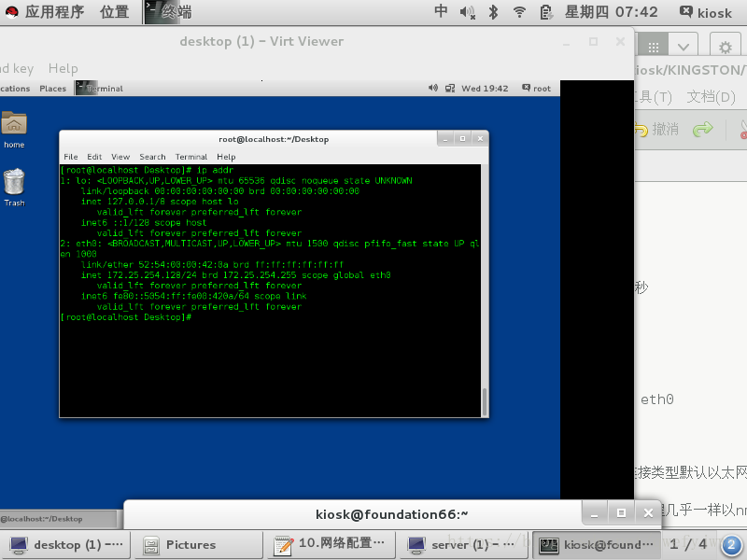This screenshot has height=560, width=747.
Task: Select the home folder desktop icon
Action: 14,130
